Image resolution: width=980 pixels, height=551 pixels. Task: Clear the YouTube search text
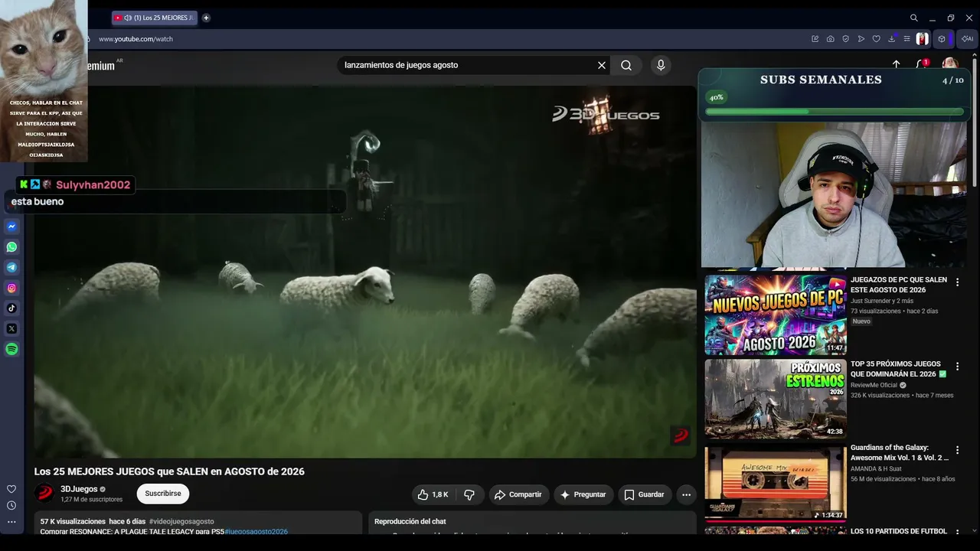(602, 65)
